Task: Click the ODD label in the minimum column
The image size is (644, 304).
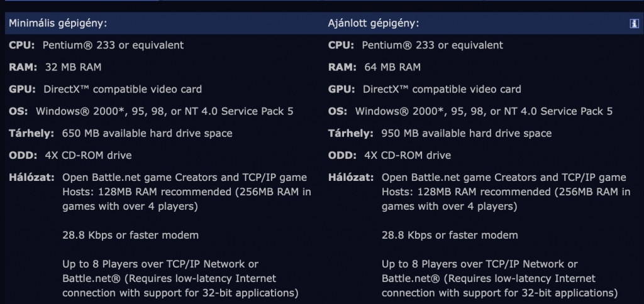Action: 23,155
